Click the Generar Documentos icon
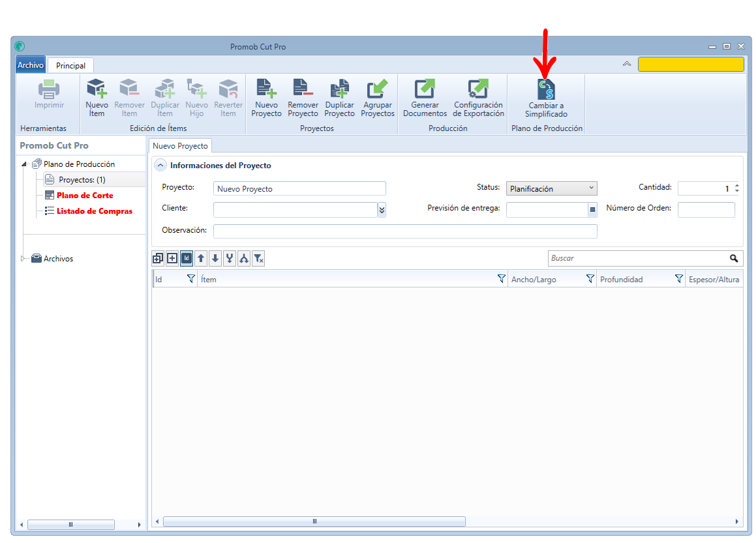Image resolution: width=756 pixels, height=543 pixels. click(x=425, y=89)
